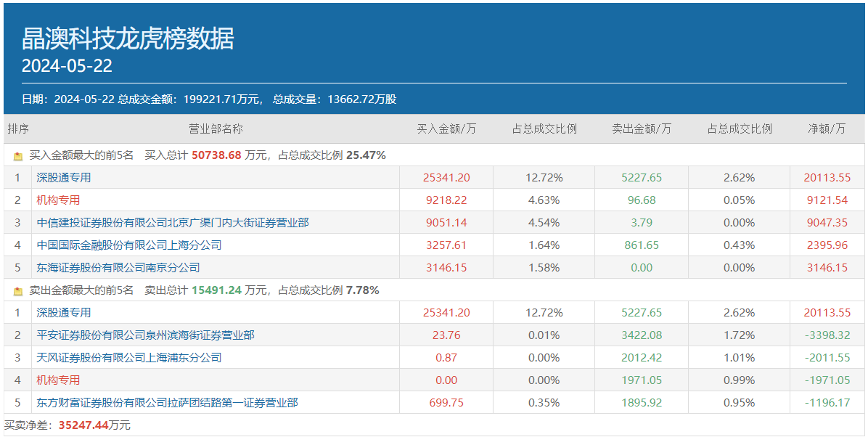The width and height of the screenshot is (868, 437).
Task: Select 东方财富证券拉萨团结路第一证券营业部
Action: coord(167,403)
